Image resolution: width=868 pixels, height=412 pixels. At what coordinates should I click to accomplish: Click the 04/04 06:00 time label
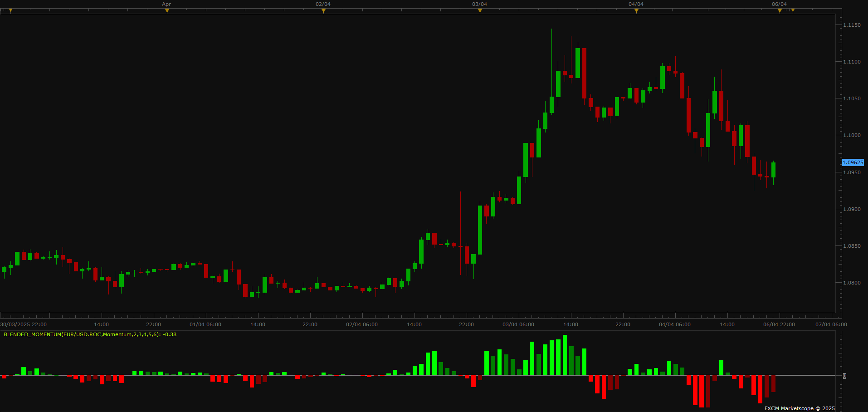[x=675, y=324]
